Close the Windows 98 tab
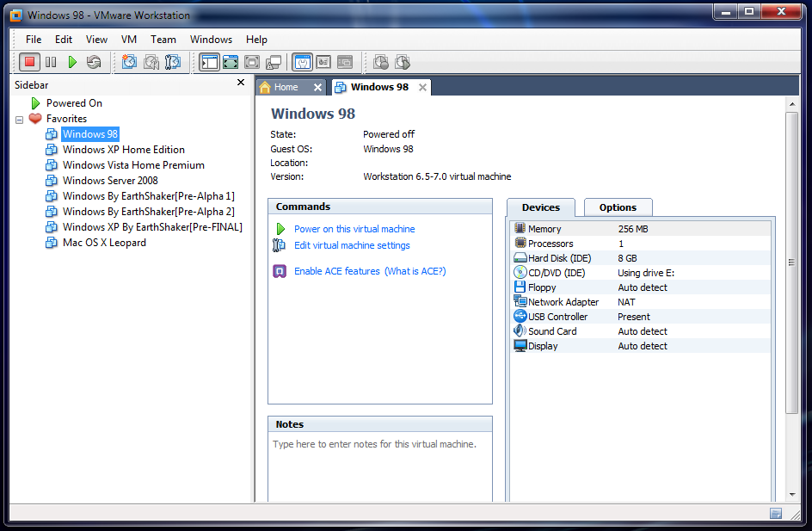This screenshot has height=531, width=812. click(x=422, y=88)
